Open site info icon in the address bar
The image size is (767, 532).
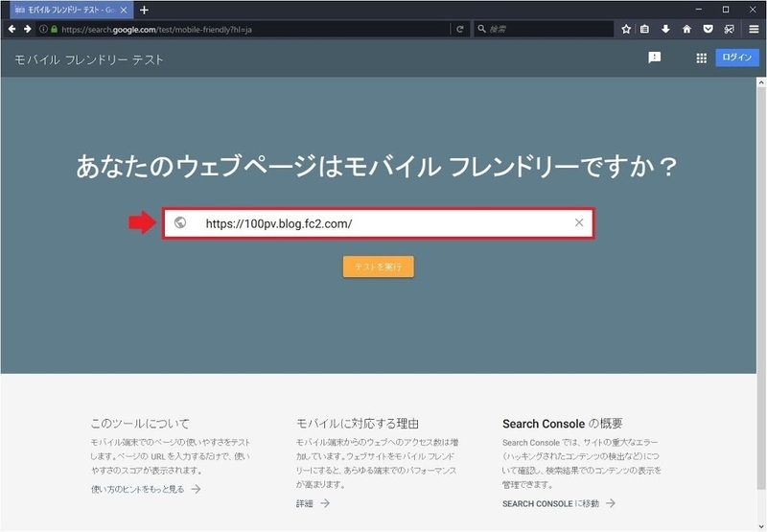(43, 30)
